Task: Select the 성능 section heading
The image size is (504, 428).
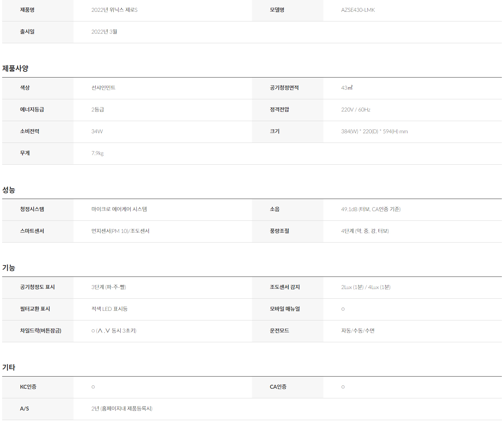Action: (9, 190)
